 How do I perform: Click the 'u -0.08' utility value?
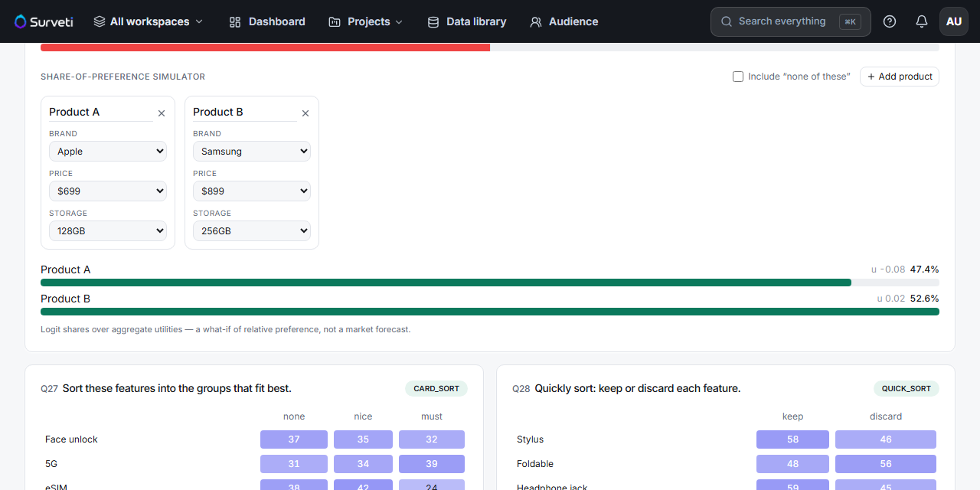[x=888, y=269]
